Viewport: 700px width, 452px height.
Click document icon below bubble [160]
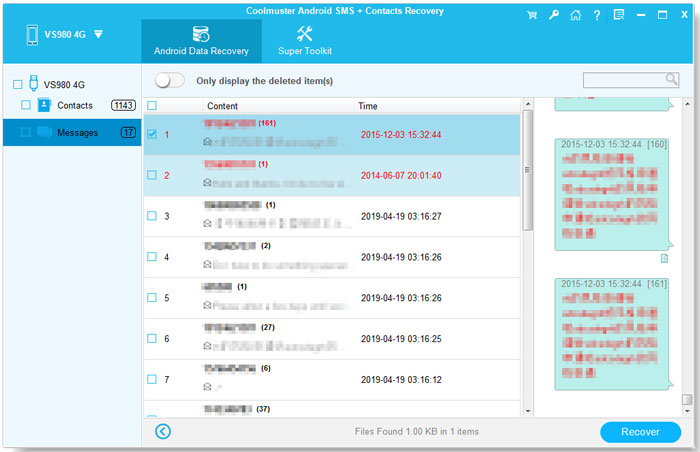click(x=664, y=259)
